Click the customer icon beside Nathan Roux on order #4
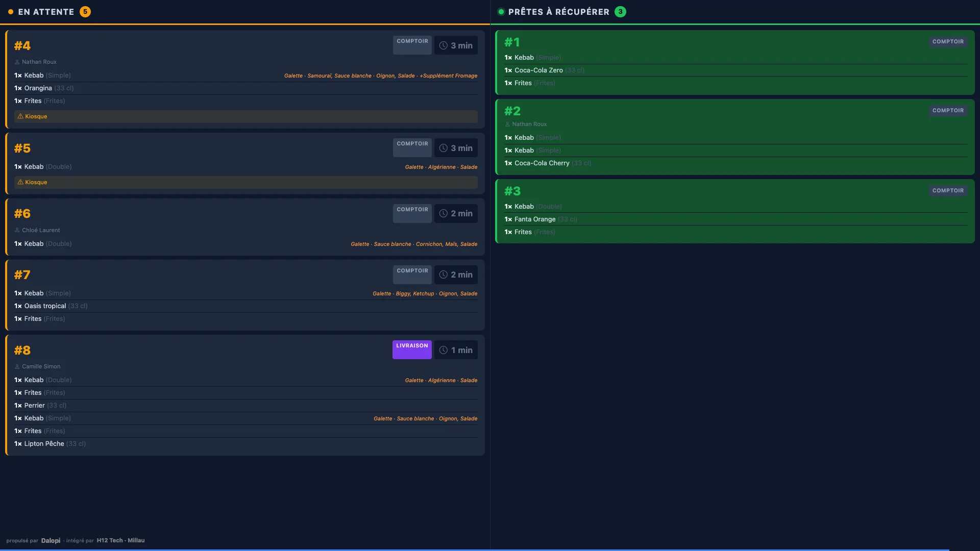This screenshot has width=980, height=551. click(17, 62)
